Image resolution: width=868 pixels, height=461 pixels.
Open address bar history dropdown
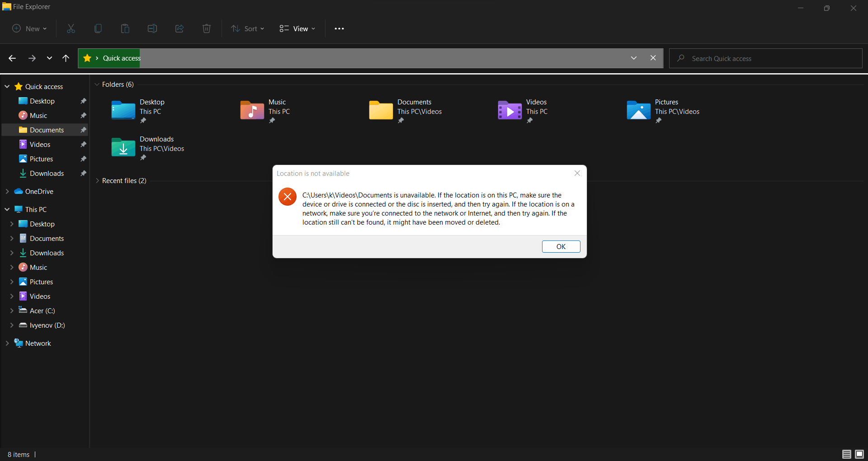[x=634, y=58]
